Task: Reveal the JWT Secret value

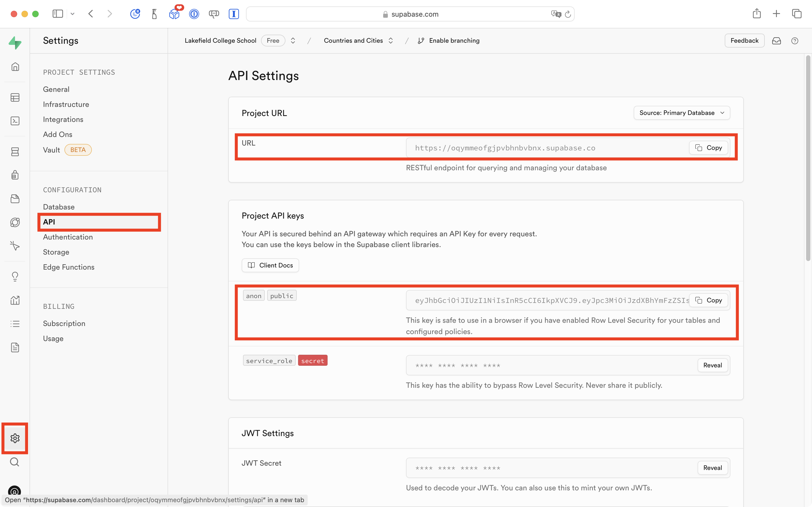Action: pyautogui.click(x=712, y=468)
